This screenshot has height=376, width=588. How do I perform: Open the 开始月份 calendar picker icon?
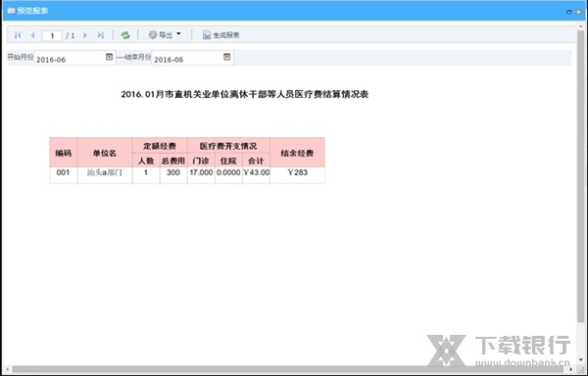[109, 57]
